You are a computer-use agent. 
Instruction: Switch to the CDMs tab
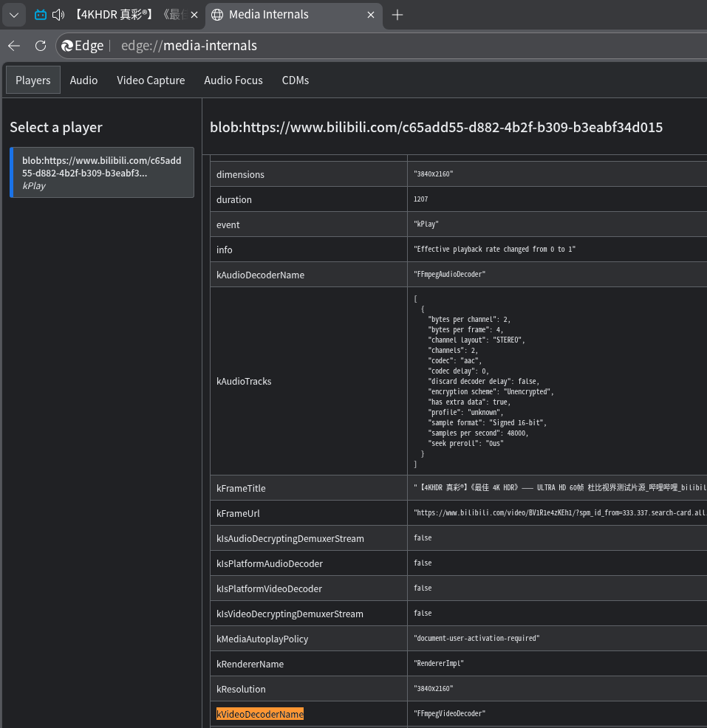296,80
